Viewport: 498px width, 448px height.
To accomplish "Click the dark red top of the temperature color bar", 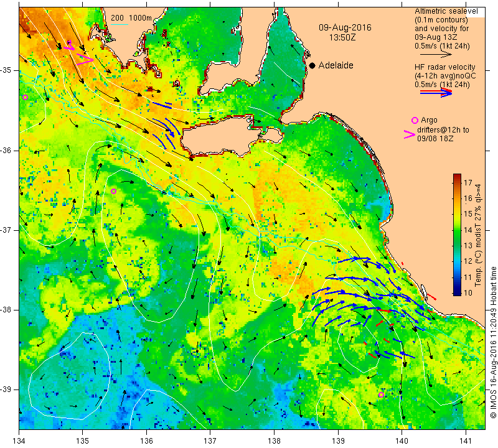I will pyautogui.click(x=457, y=176).
